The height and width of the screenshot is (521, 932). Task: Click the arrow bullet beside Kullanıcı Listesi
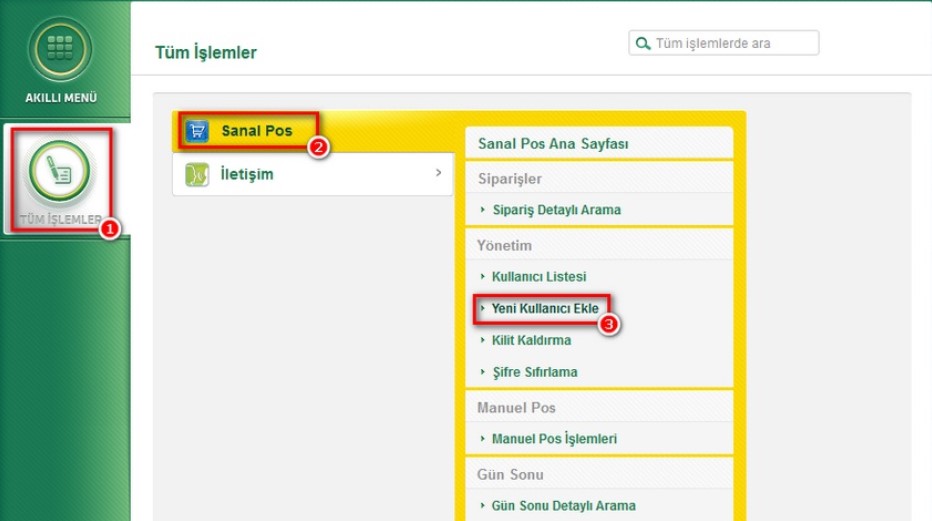point(482,276)
